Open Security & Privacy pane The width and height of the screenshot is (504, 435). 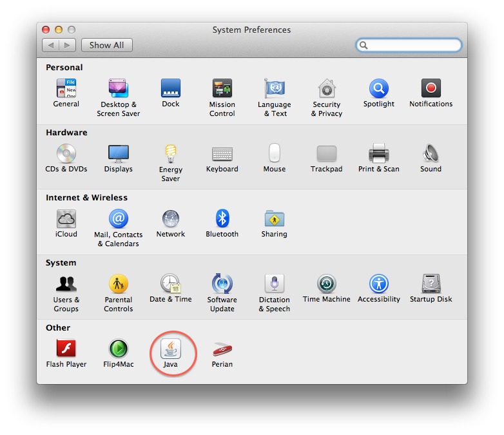pyautogui.click(x=327, y=88)
